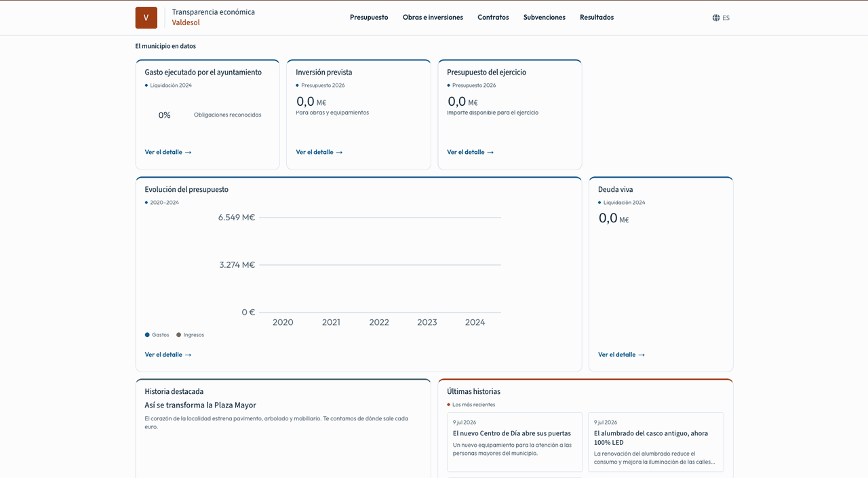868x478 pixels.
Task: Open Ver el detalle under Evolución del presupuesto
Action: [x=168, y=355]
